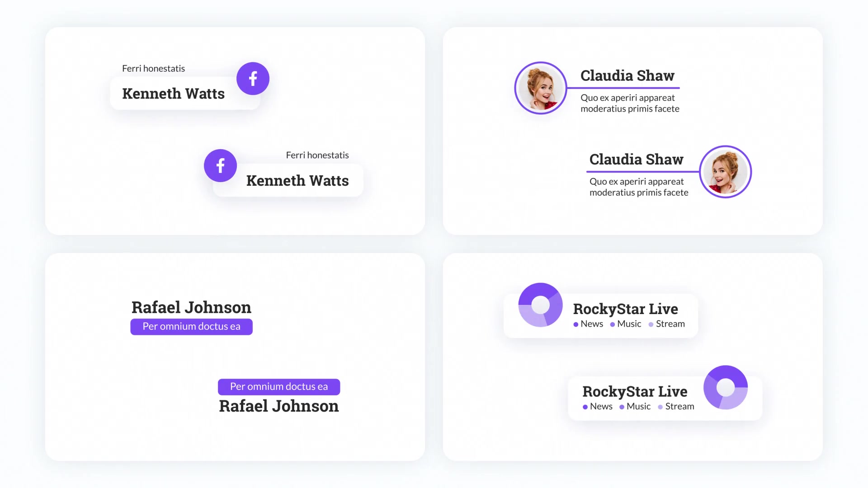Viewport: 868px width, 488px height.
Task: Click the lower 'Per omnium doctus ea' purple badge
Action: pyautogui.click(x=279, y=387)
